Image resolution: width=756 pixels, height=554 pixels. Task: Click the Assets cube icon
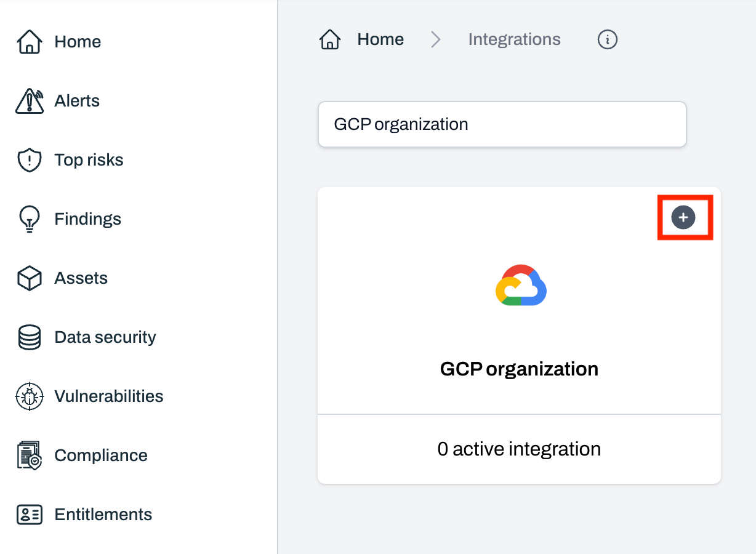[30, 278]
